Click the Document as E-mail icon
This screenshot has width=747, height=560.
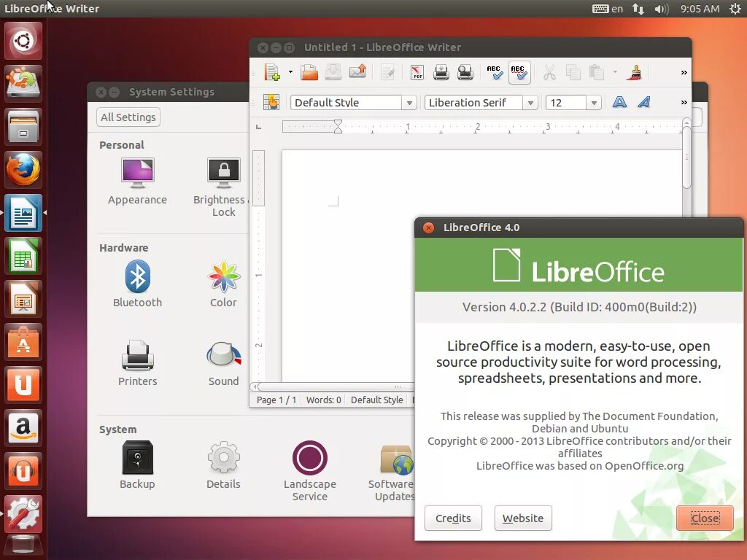pyautogui.click(x=357, y=72)
